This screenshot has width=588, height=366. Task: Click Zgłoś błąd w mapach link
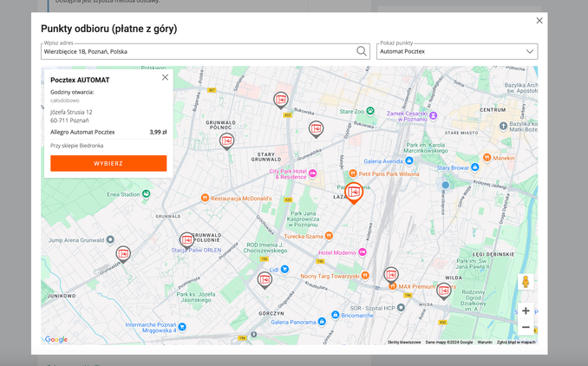coord(516,342)
